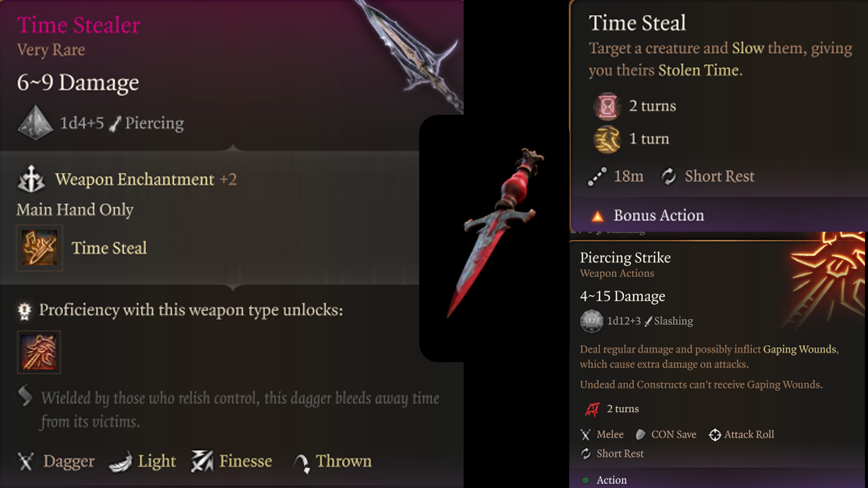Click the red dagger artwork in the center
868x488 pixels.
point(495,232)
